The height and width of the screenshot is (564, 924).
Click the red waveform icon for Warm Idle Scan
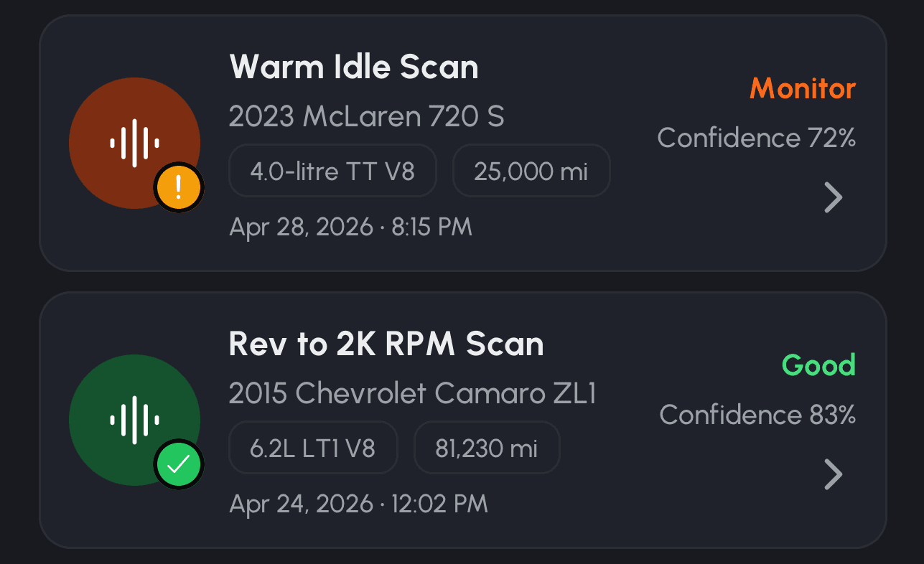coord(134,143)
